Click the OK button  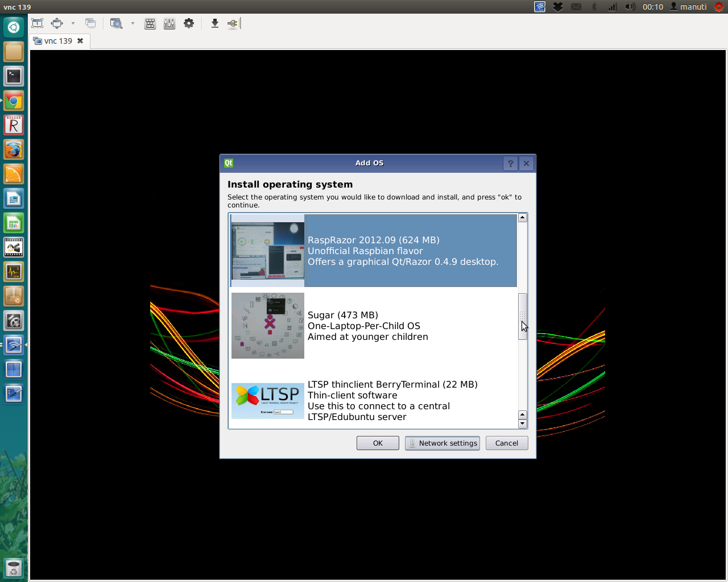pyautogui.click(x=378, y=443)
